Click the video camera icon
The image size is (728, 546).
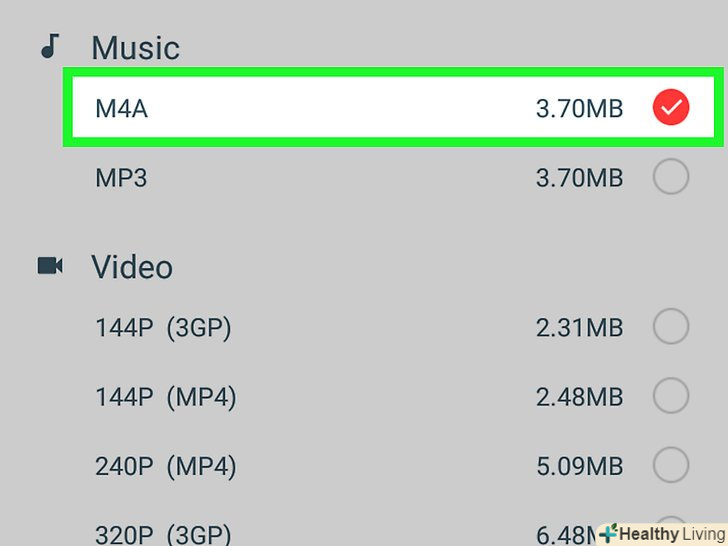[x=50, y=266]
